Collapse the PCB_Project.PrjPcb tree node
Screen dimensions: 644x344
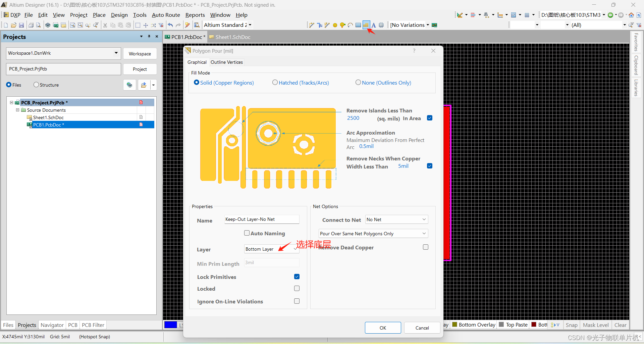11,103
